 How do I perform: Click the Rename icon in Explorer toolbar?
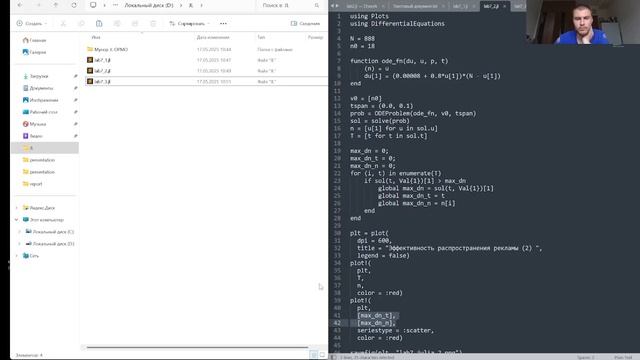117,24
